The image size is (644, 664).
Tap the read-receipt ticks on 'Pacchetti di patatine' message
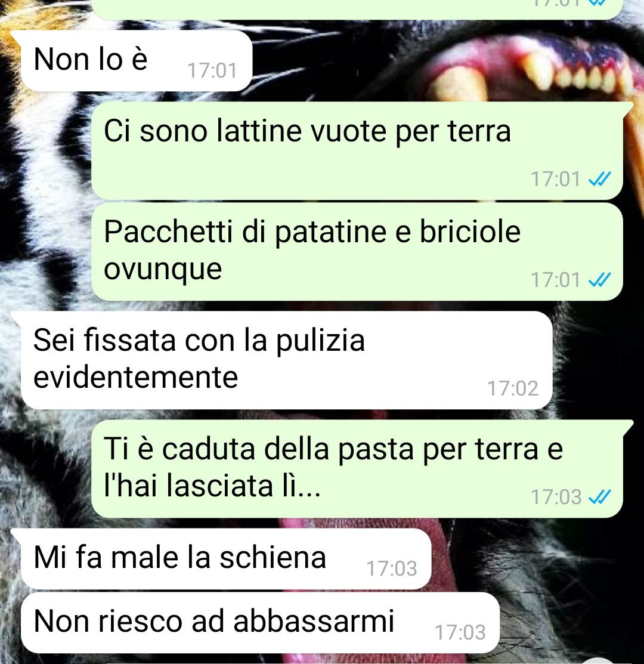(599, 280)
